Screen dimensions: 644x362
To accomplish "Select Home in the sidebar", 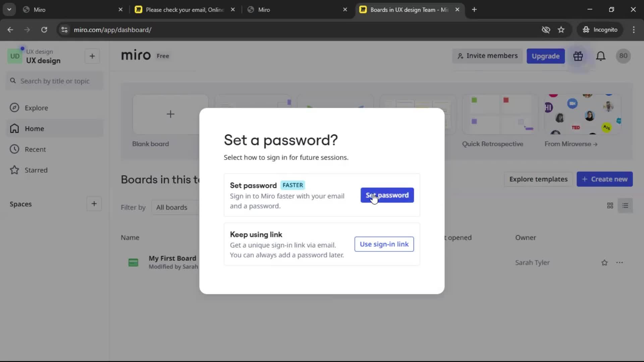I will coord(55,129).
